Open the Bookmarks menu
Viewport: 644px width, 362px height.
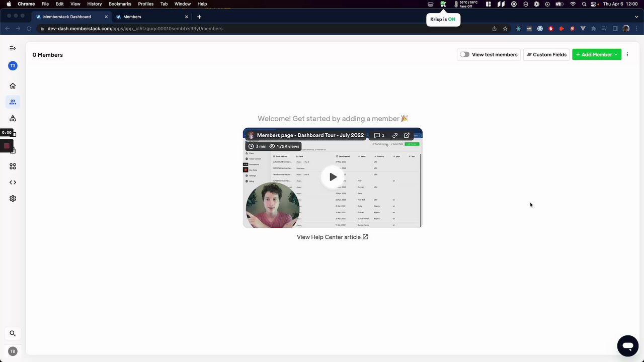click(x=120, y=4)
